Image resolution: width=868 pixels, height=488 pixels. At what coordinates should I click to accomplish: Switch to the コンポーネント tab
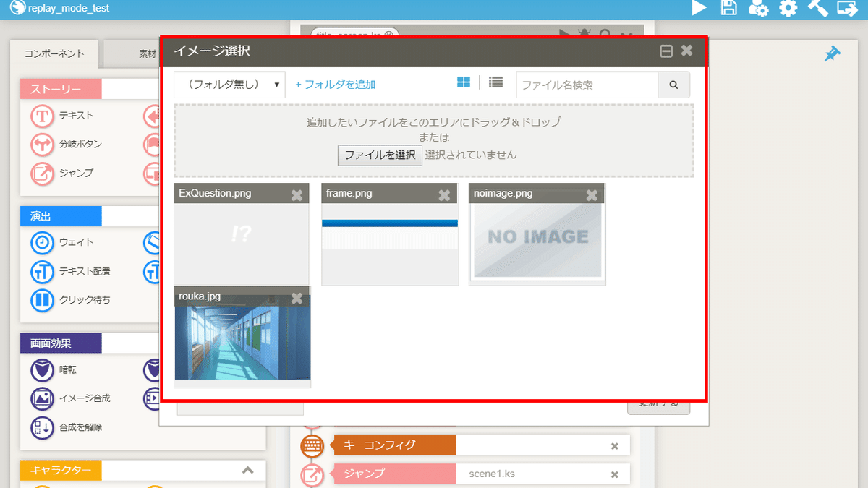coord(54,53)
